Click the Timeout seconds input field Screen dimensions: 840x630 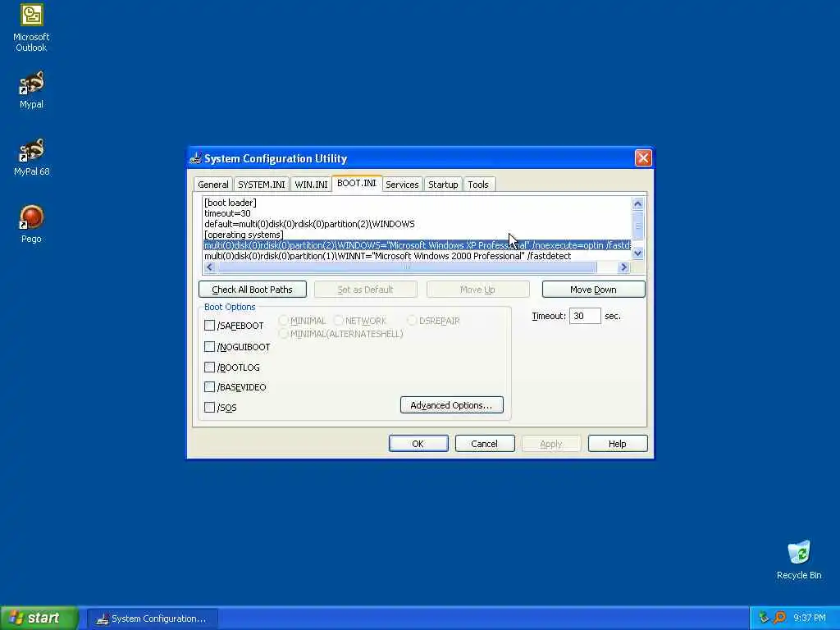click(585, 316)
